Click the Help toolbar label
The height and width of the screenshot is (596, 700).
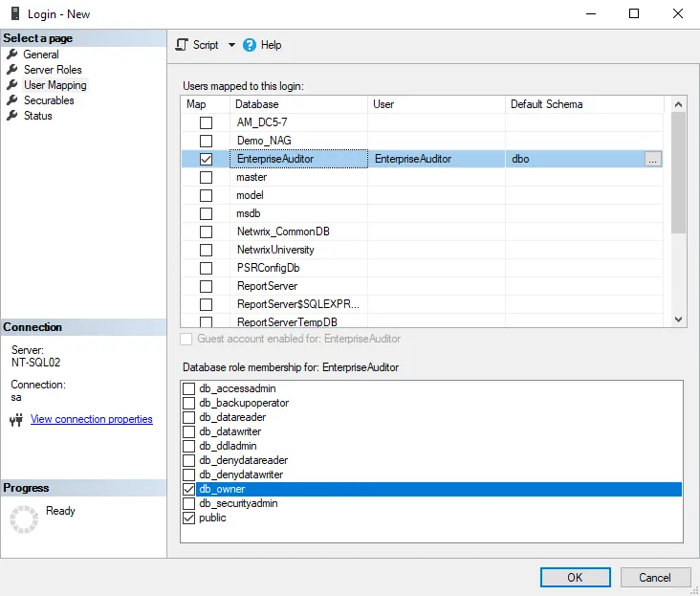point(271,45)
